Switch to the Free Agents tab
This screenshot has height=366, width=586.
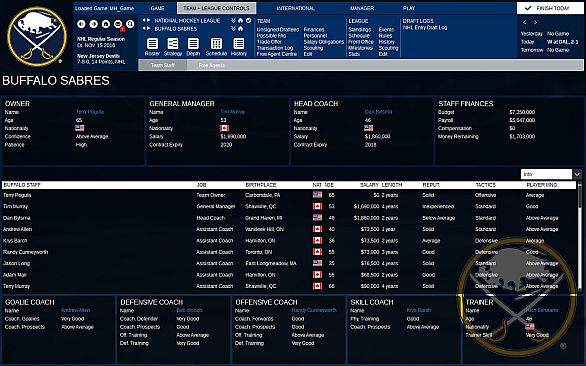click(x=212, y=65)
